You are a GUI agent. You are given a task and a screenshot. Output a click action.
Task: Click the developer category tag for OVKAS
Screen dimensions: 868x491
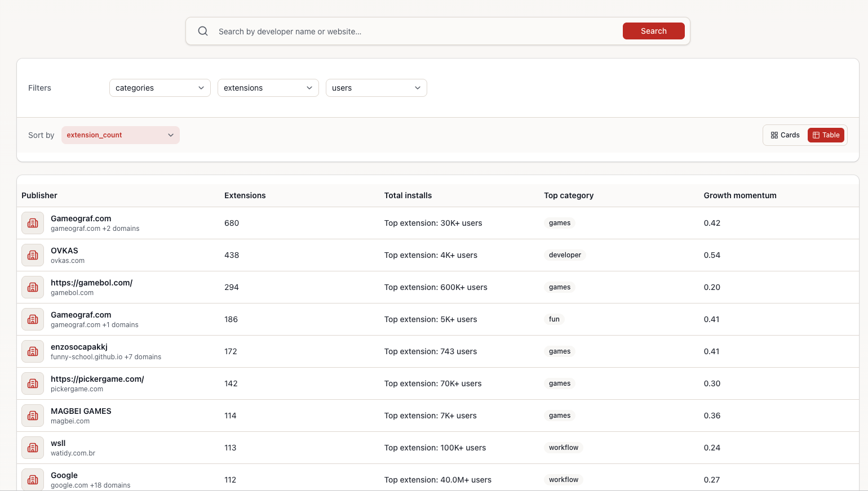(x=565, y=255)
